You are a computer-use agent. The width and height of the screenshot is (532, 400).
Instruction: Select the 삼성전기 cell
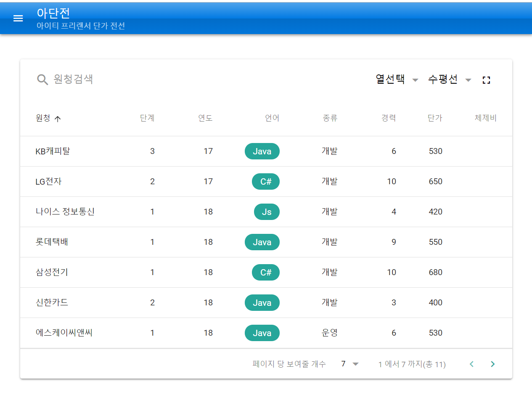[x=52, y=273]
